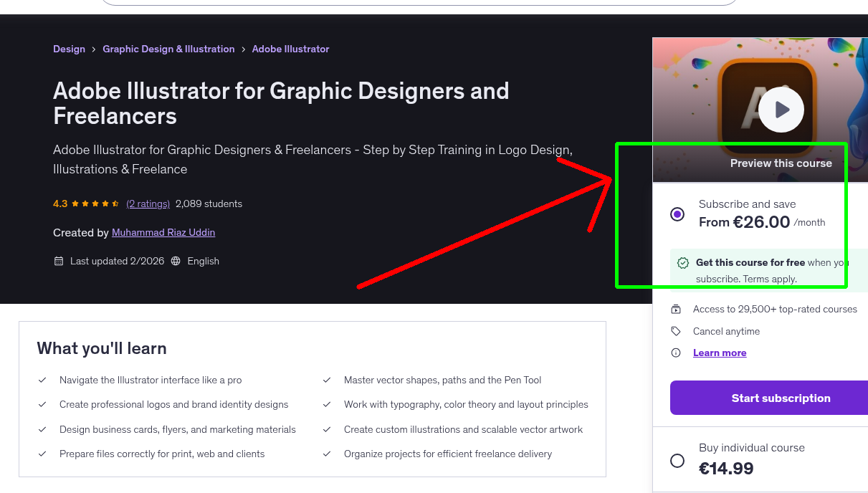Viewport: 868px width, 493px height.
Task: Click 'Design business cards, flyers' item
Action: point(178,429)
